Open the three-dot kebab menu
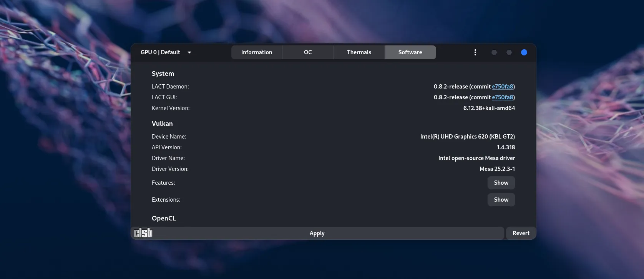Viewport: 644px width, 279px height. click(475, 52)
